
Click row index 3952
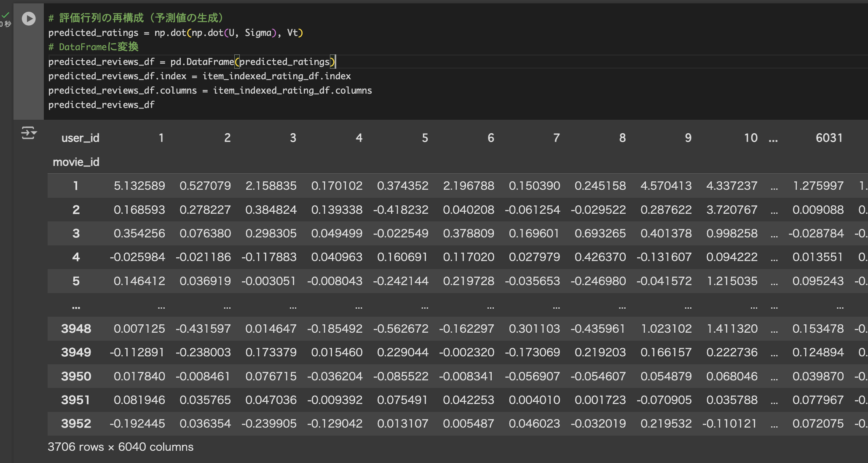point(76,424)
